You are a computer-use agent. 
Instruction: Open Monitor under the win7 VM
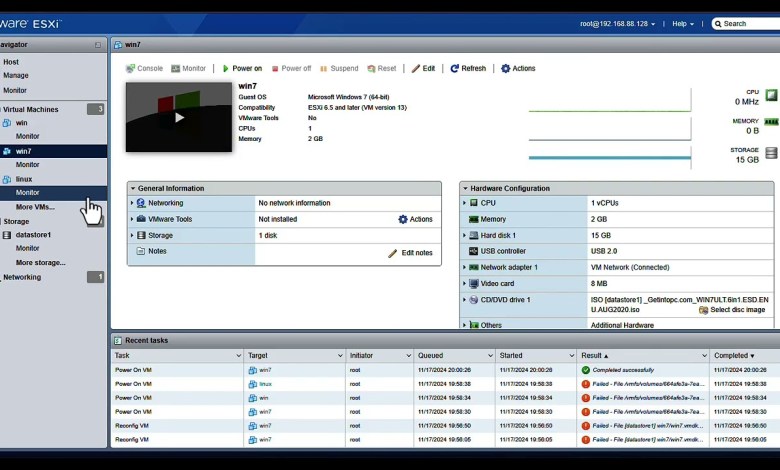coord(27,164)
